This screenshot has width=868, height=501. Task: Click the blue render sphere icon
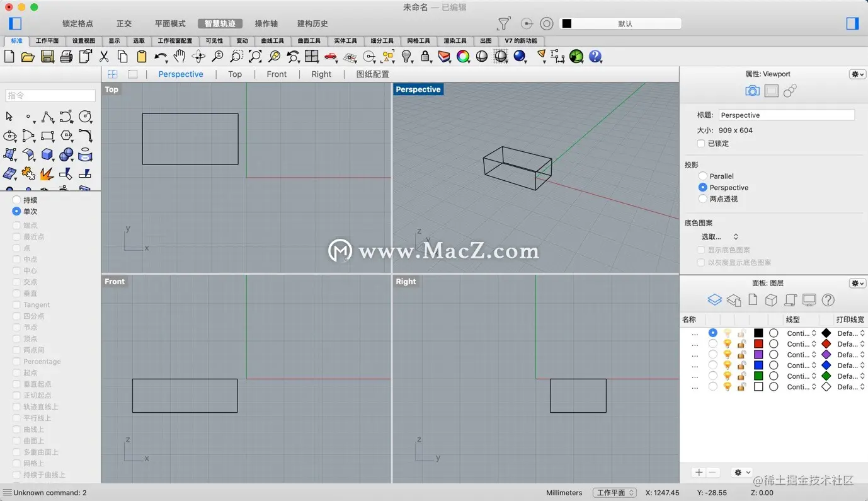tap(520, 57)
